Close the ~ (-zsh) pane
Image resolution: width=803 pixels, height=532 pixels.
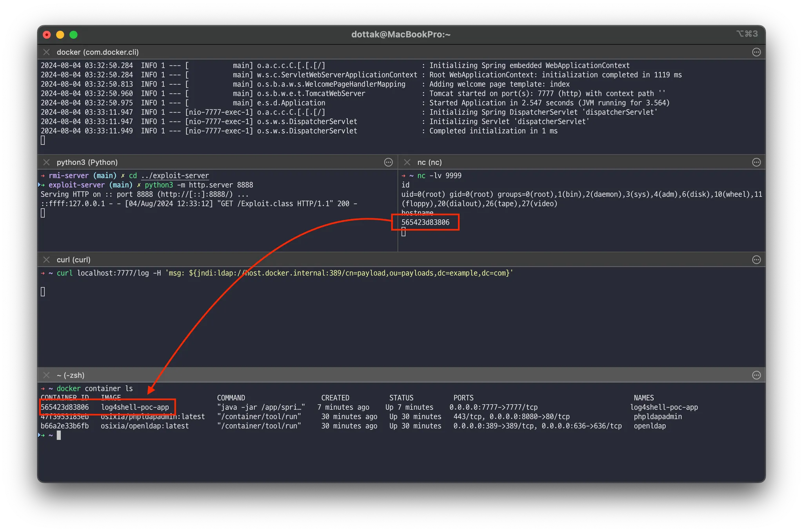(x=46, y=375)
